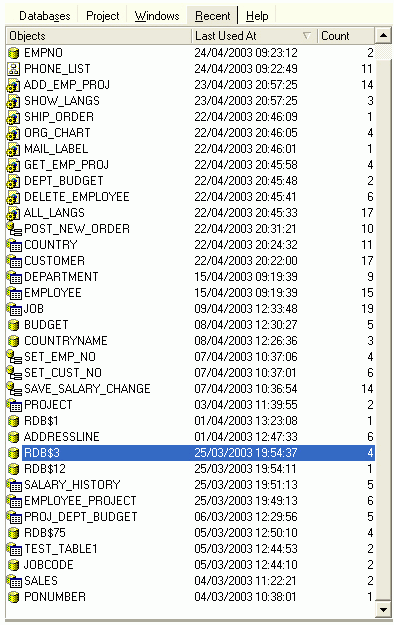The width and height of the screenshot is (394, 625).
Task: Click the date 25/03/2003 19:51:13
Action: (246, 485)
